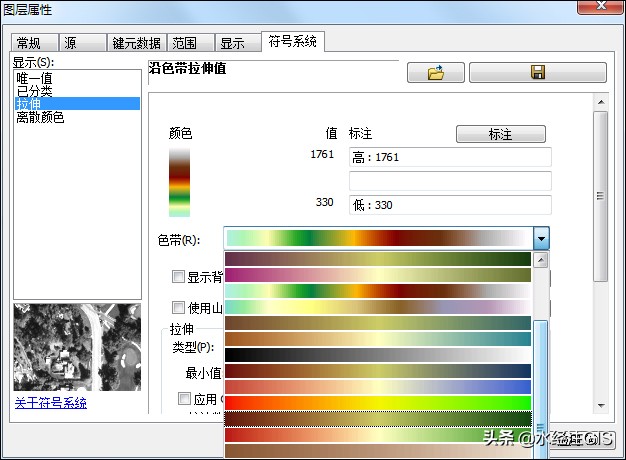This screenshot has width=626, height=460.
Task: Click up arrow of color ramp list scrollbar
Action: 541,260
